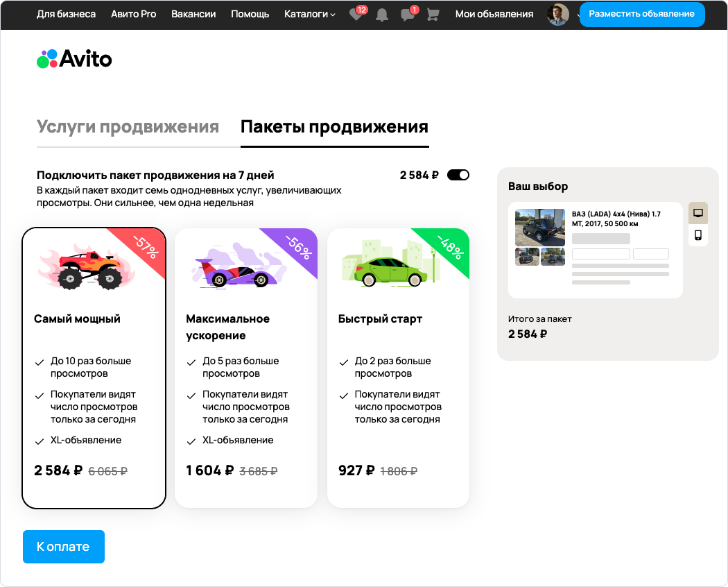Open Авито Pro menu item
This screenshot has height=587, width=728.
click(133, 15)
